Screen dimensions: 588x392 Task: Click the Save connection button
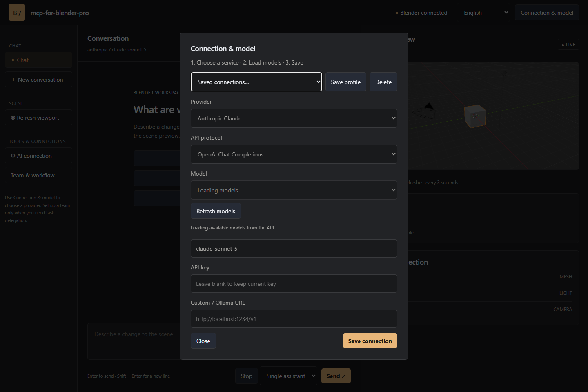[x=370, y=341]
